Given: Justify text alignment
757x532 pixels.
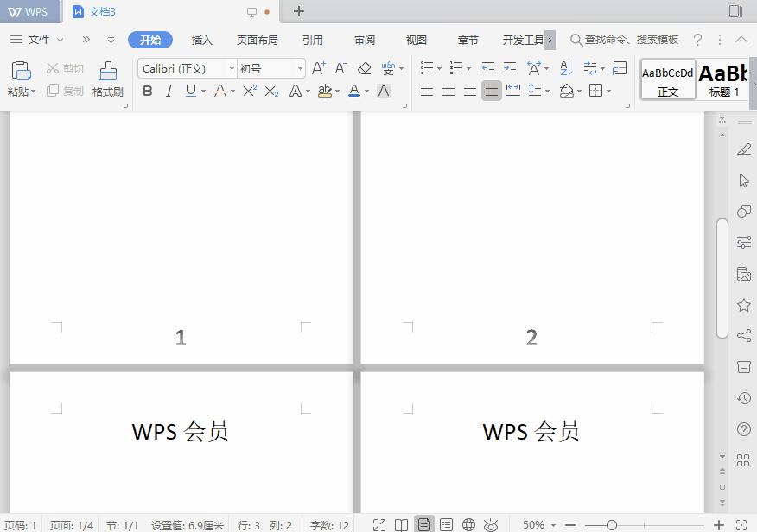Looking at the screenshot, I should point(492,90).
